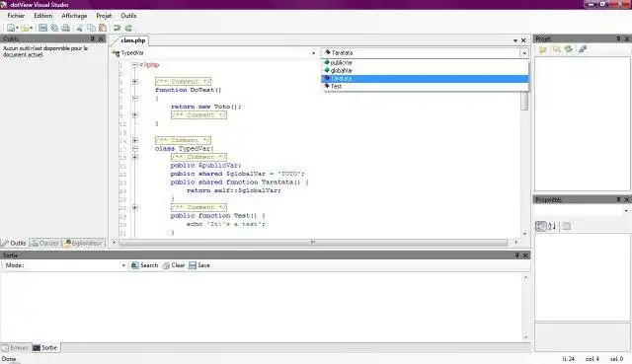Viewport: 632px width, 364px height.
Task: Click the Projet panel second toolbar icon
Action: click(x=557, y=49)
